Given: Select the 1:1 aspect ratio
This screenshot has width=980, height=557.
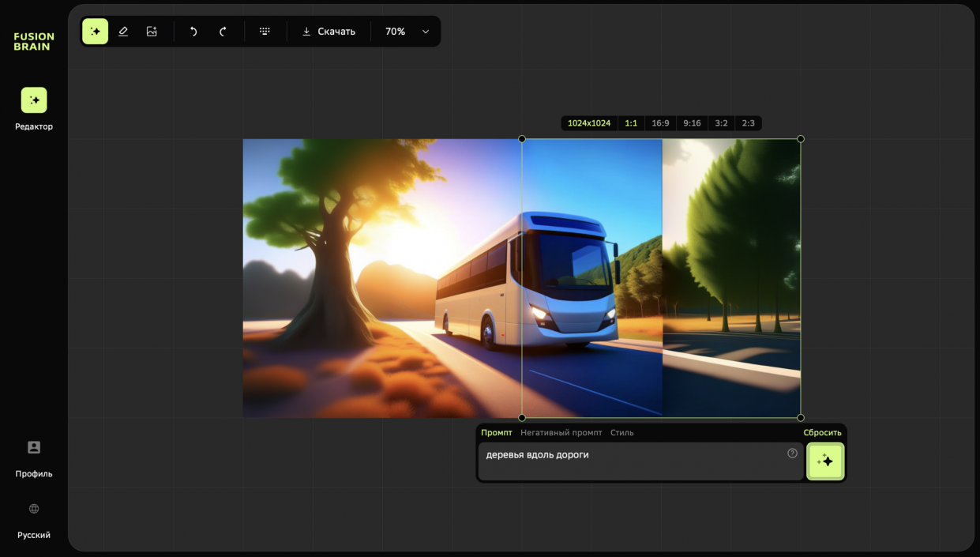Looking at the screenshot, I should (631, 123).
